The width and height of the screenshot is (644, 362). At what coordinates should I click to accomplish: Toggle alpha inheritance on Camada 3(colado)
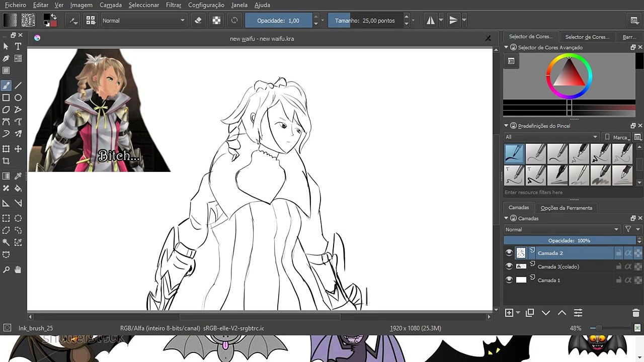[x=628, y=266]
